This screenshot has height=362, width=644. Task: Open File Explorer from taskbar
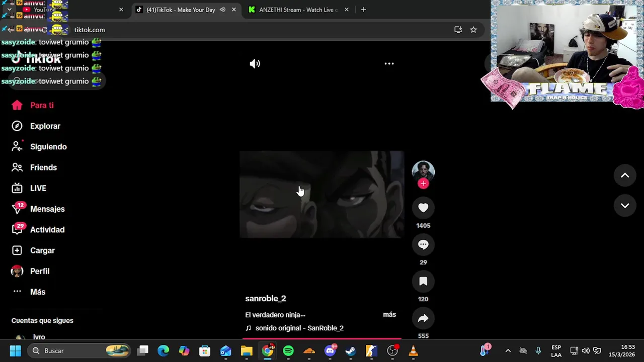coord(247,350)
